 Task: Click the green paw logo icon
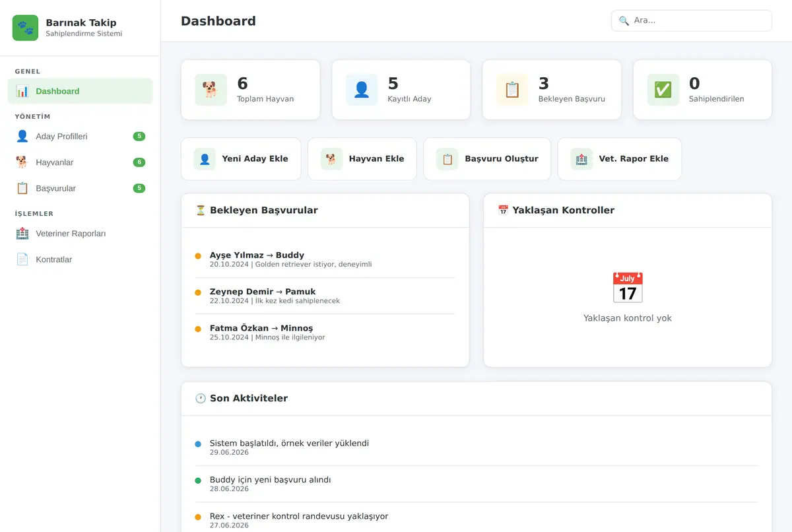26,28
